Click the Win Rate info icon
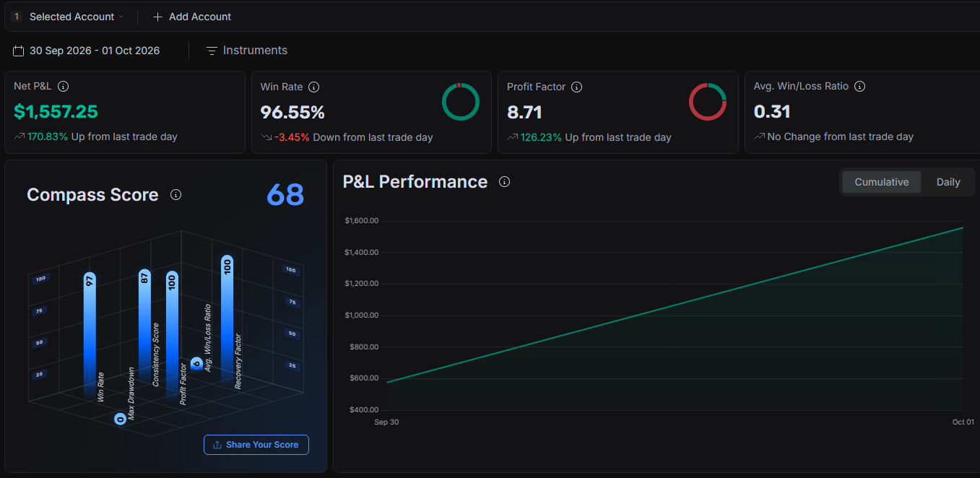The height and width of the screenshot is (478, 980). tap(313, 87)
